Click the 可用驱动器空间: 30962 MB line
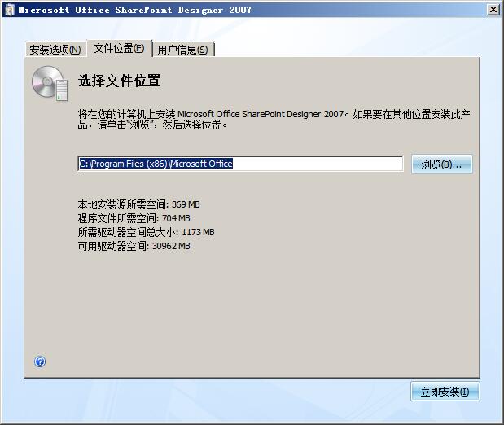Screen dimensions: 504x425 coord(134,246)
